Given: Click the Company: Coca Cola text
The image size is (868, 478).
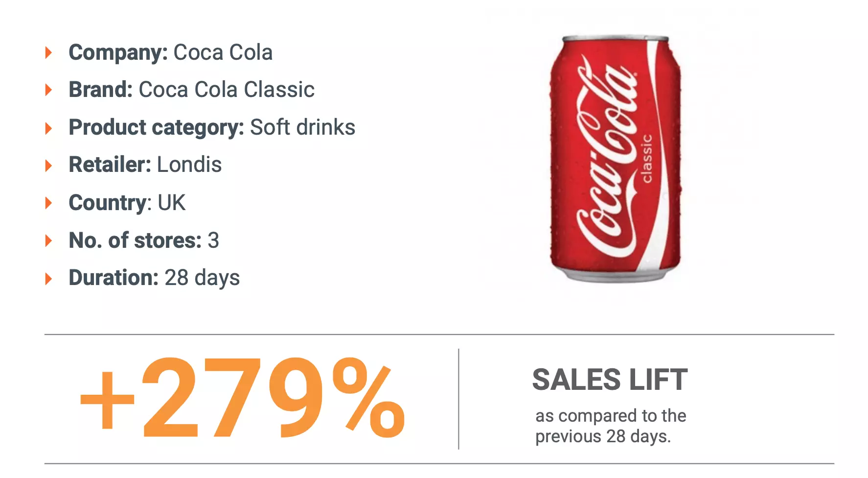Looking at the screenshot, I should click(x=170, y=52).
